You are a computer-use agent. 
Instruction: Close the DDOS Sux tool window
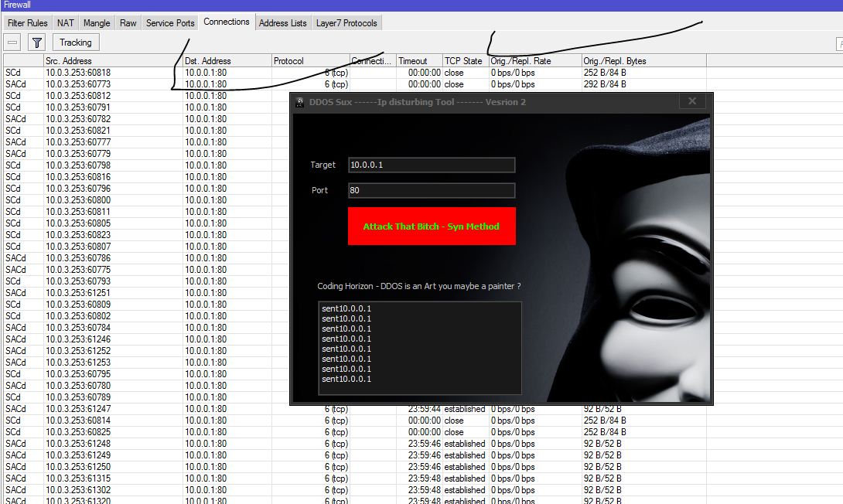click(x=692, y=101)
